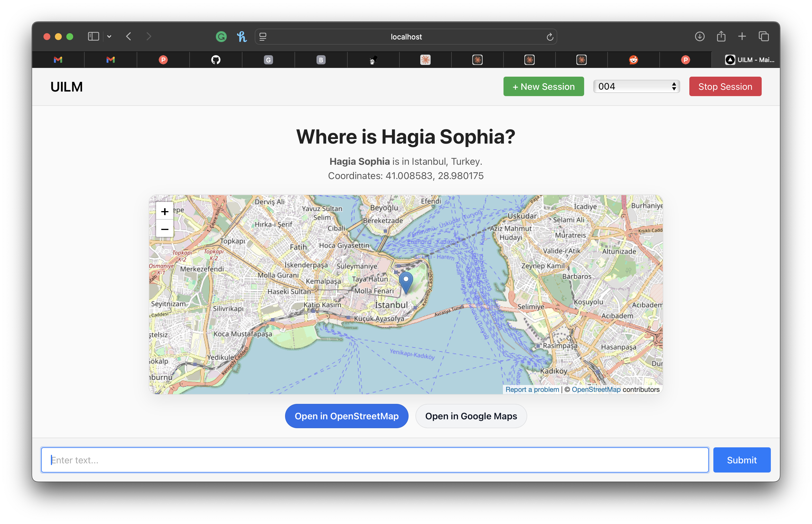Zoom in on the map with plus button
This screenshot has width=812, height=524.
tap(165, 211)
